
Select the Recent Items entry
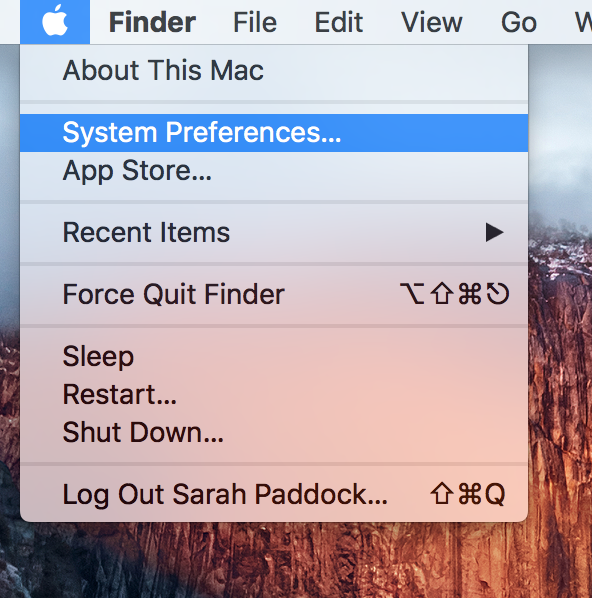click(x=274, y=233)
